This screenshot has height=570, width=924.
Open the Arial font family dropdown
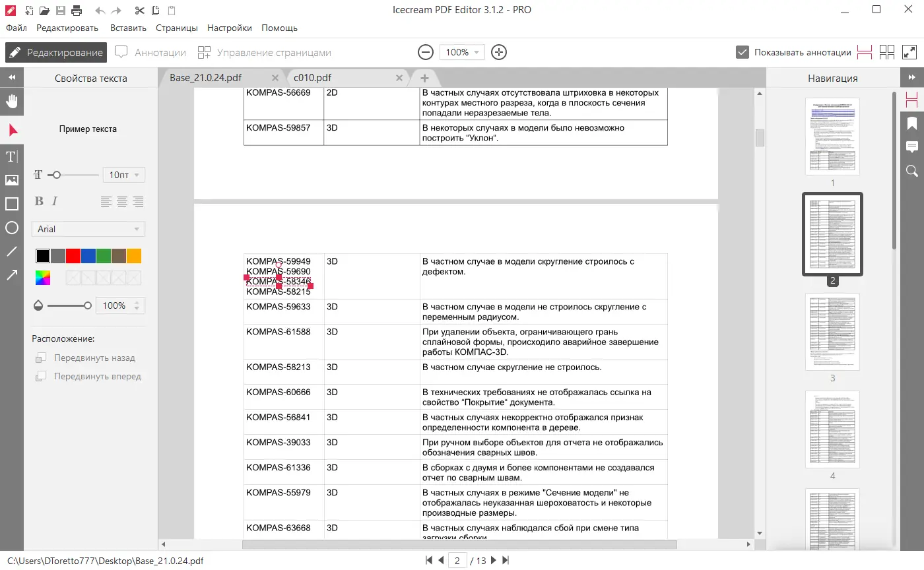(88, 229)
